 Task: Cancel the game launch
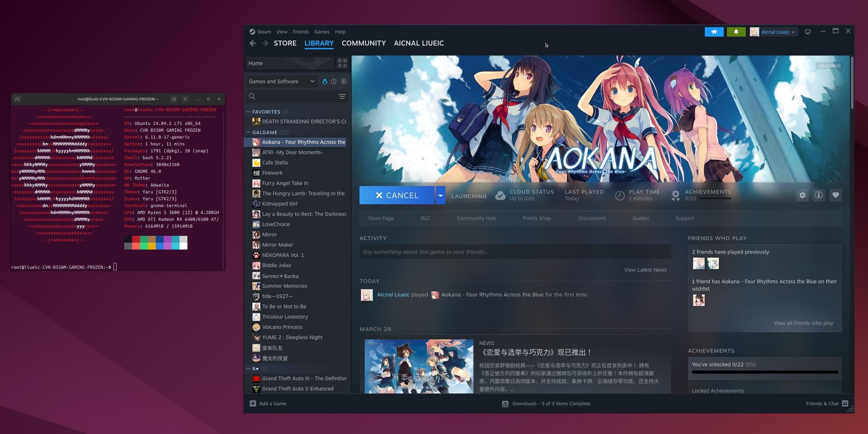(x=397, y=195)
